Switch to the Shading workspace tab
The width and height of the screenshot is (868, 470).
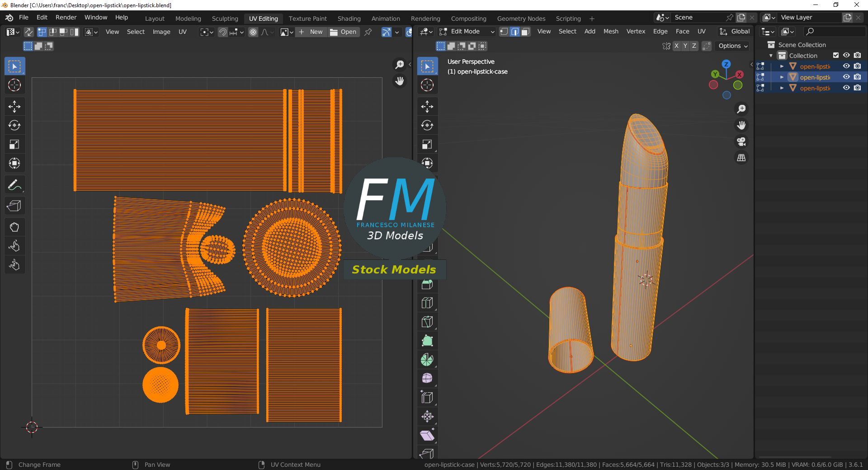(349, 19)
